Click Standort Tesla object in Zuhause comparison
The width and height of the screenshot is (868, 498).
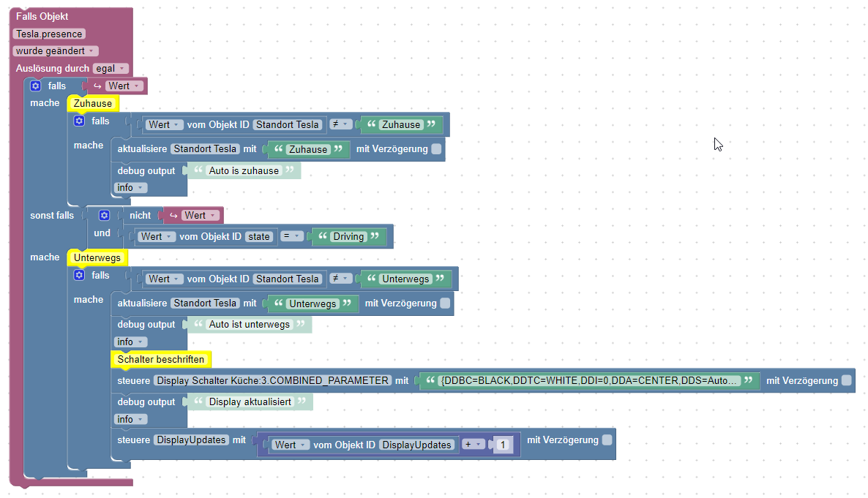[288, 124]
